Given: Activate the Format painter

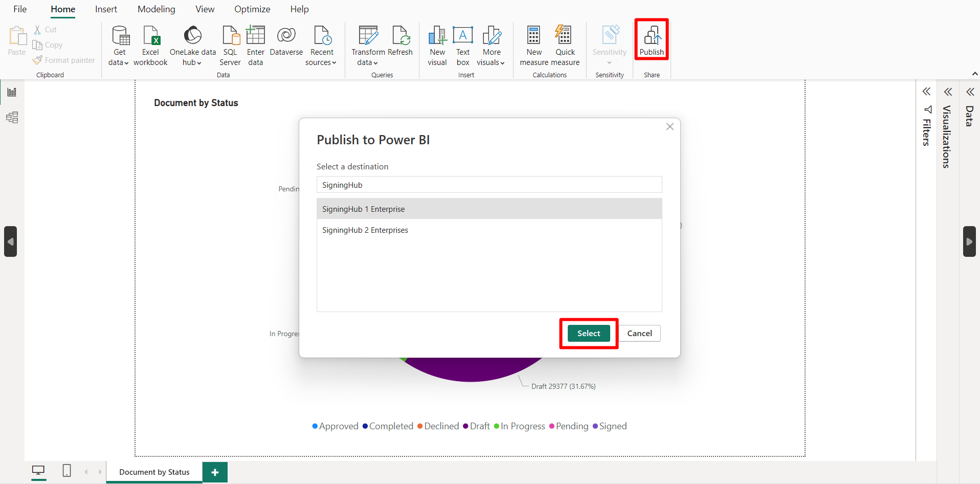Looking at the screenshot, I should coord(64,60).
